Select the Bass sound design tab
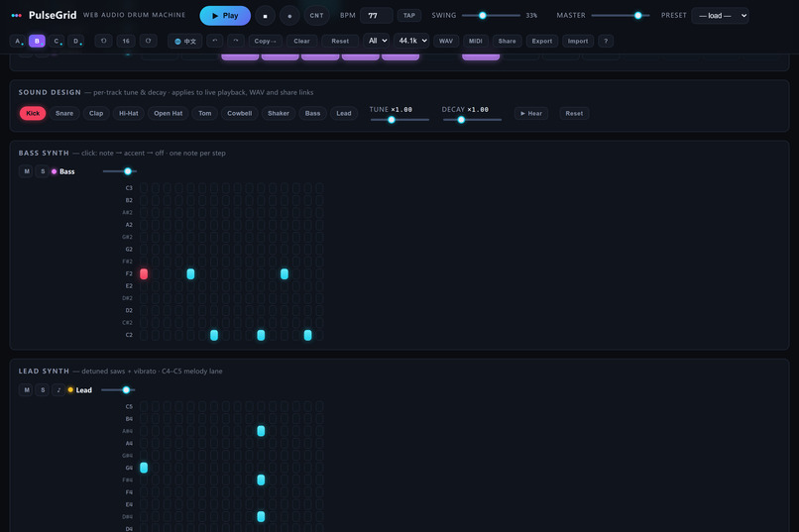 [313, 114]
